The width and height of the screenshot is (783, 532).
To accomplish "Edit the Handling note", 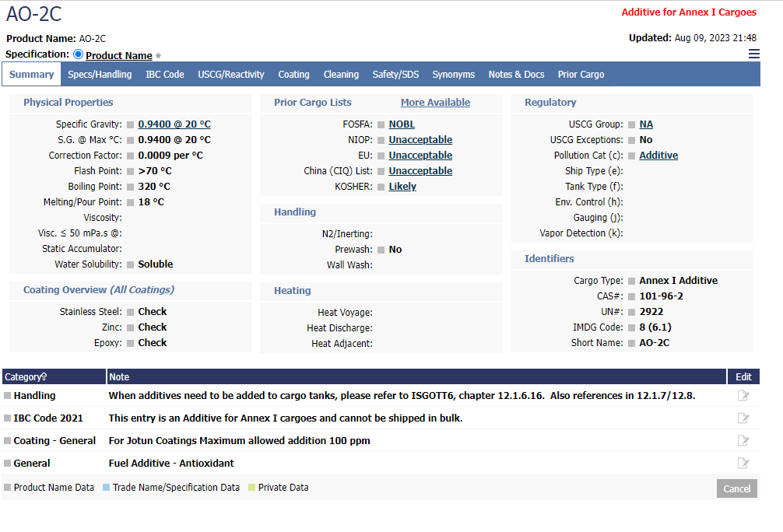I will tap(743, 396).
